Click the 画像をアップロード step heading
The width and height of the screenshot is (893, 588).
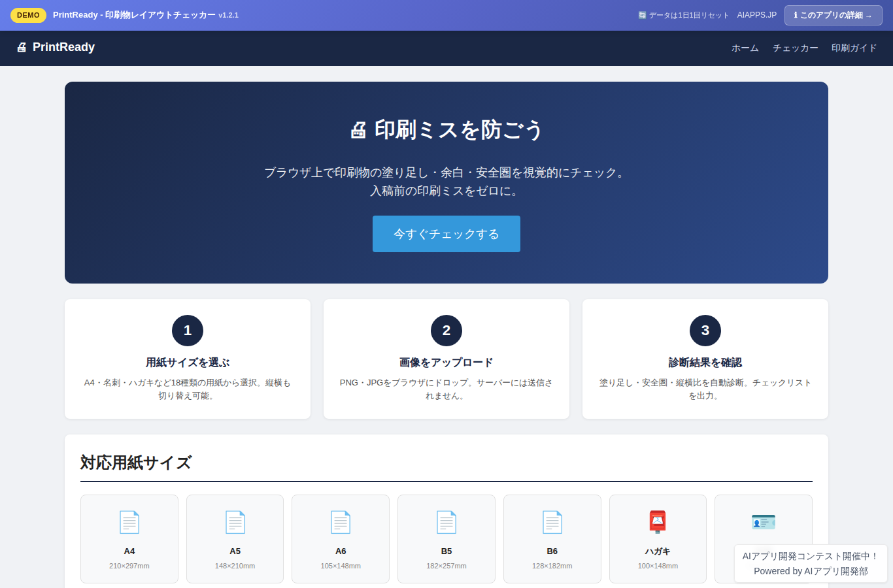coord(446,363)
